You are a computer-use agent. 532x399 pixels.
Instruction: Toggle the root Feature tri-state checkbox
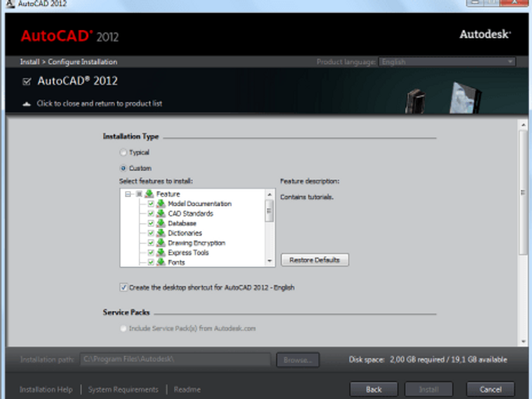tap(139, 194)
